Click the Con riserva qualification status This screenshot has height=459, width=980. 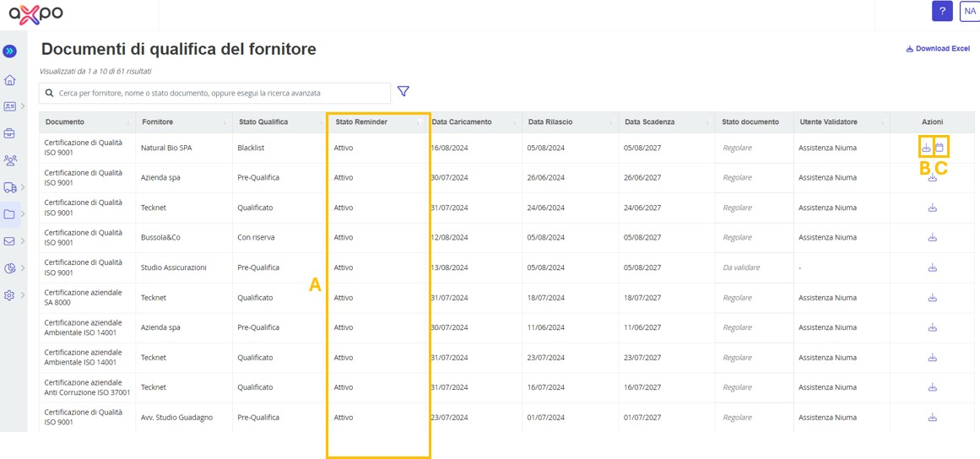256,238
